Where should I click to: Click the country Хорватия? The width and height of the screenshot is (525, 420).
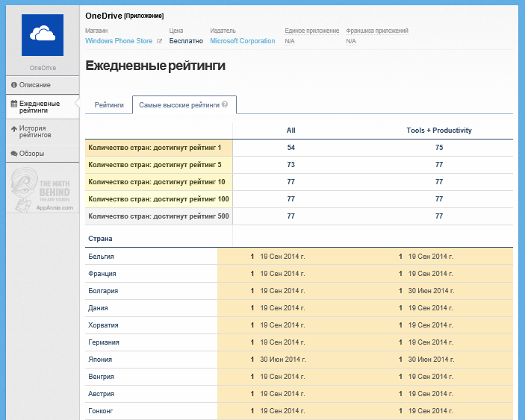[x=103, y=325]
